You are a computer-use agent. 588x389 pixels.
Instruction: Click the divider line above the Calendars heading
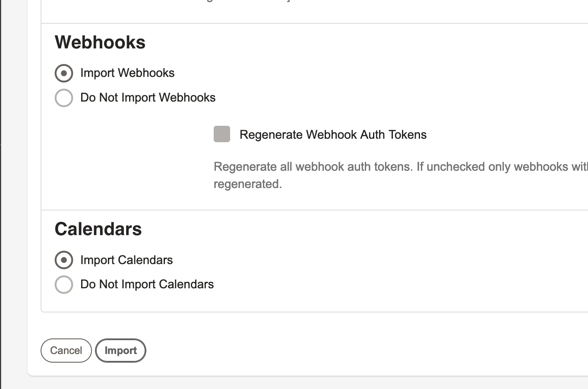tap(315, 210)
